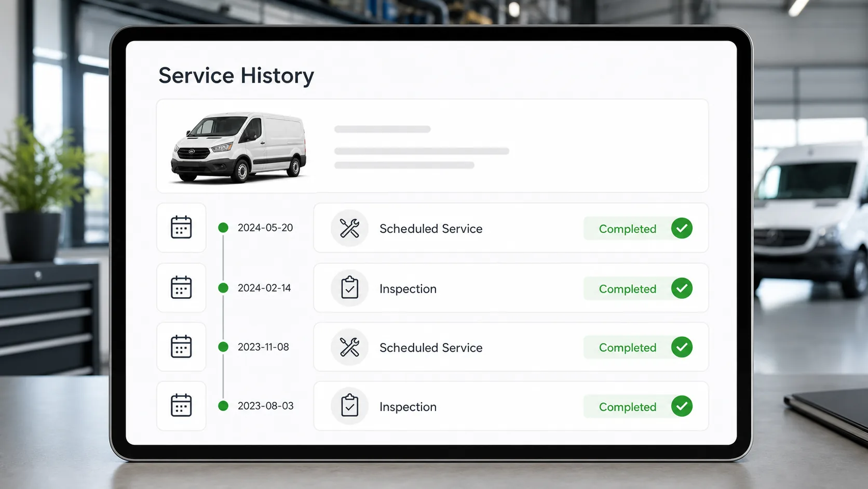Click the green checkmark on the 2023-08-03 row
This screenshot has width=868, height=489.
click(x=682, y=406)
